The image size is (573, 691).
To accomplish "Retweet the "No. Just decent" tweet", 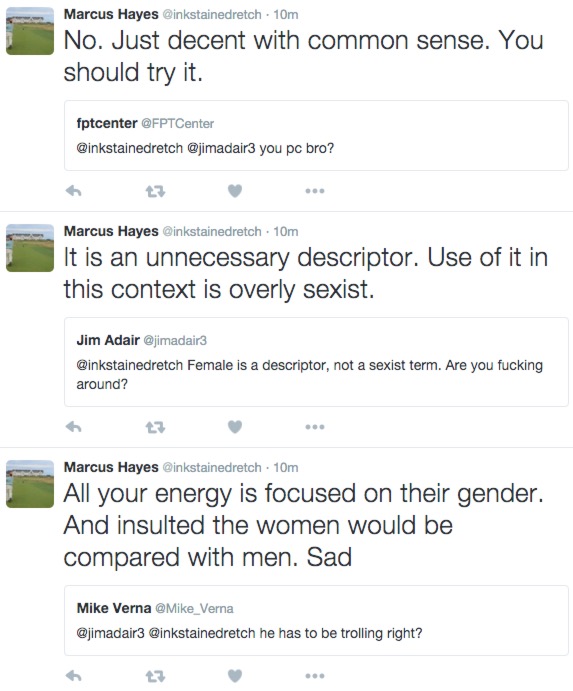I will [x=155, y=191].
